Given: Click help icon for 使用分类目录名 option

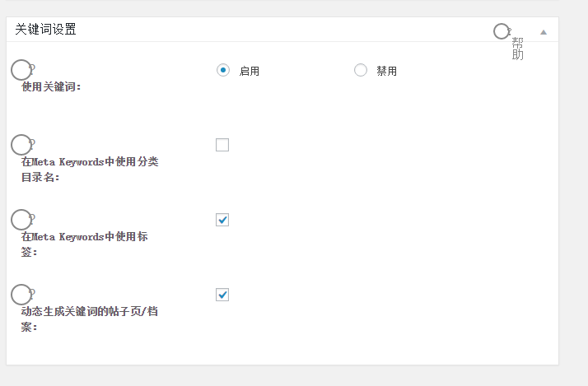Looking at the screenshot, I should (21, 145).
